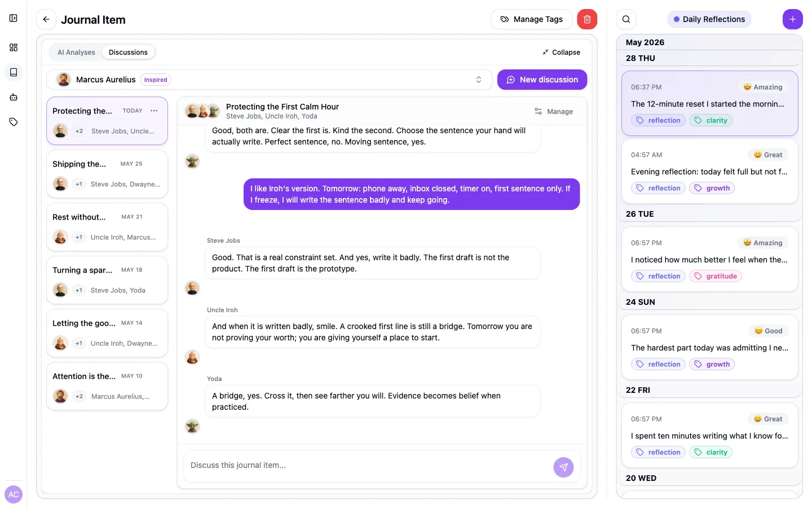Open the robot assistant icon in sidebar

[x=14, y=97]
